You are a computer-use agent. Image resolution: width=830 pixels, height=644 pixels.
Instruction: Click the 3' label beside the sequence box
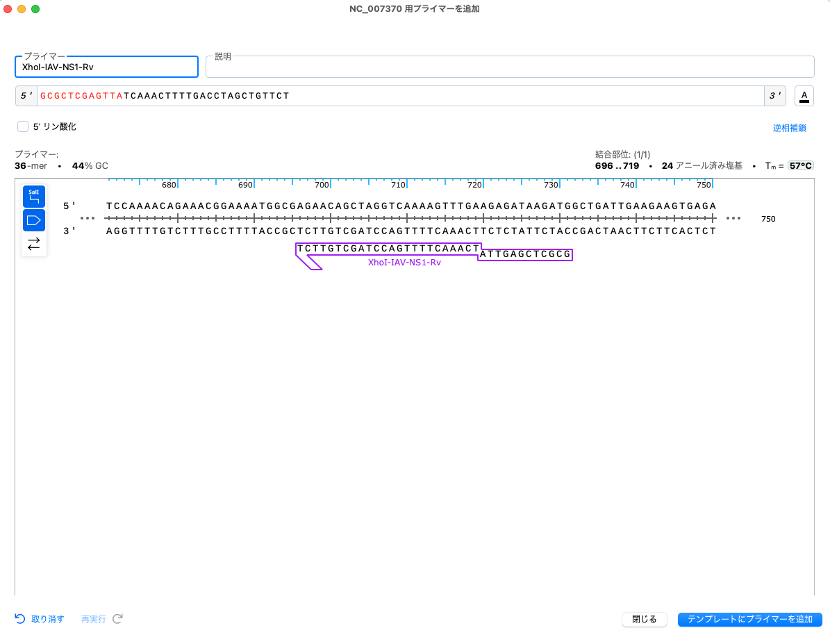click(774, 95)
